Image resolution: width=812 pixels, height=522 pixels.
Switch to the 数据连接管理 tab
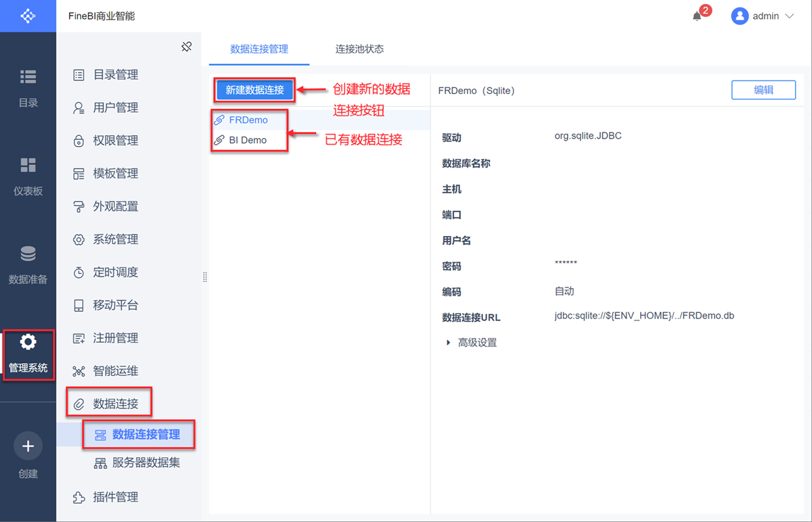point(259,49)
